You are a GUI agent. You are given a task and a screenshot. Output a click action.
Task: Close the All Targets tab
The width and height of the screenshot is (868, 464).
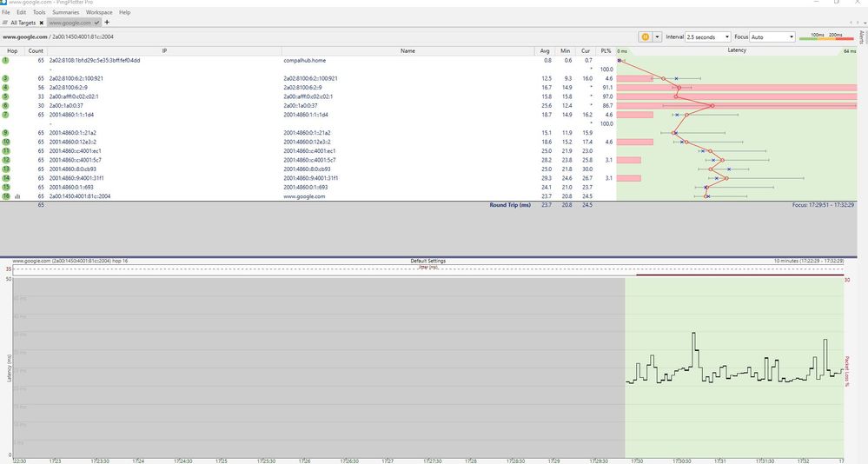[42, 23]
